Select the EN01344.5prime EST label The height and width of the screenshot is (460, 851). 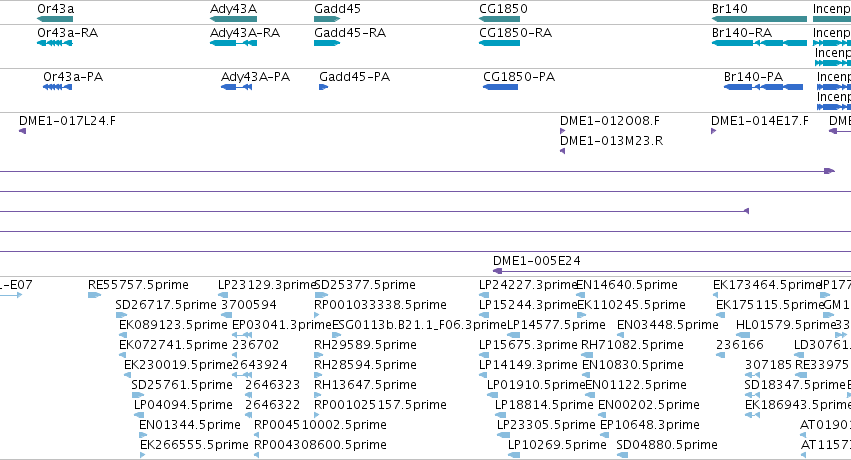click(x=189, y=425)
